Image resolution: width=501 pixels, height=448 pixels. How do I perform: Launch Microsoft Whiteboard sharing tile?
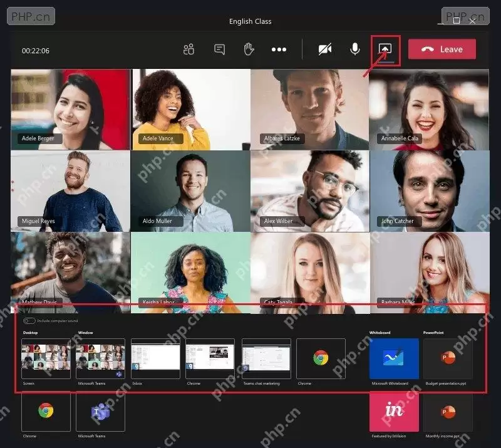click(394, 358)
